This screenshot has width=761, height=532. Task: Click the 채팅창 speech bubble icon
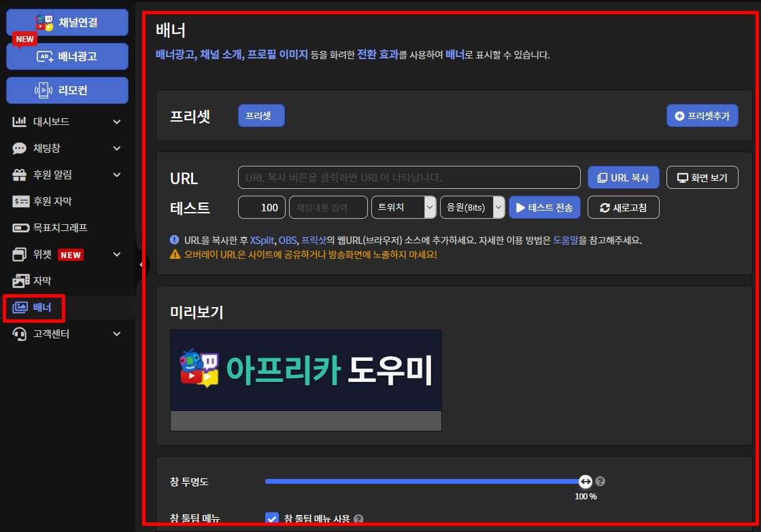click(20, 148)
